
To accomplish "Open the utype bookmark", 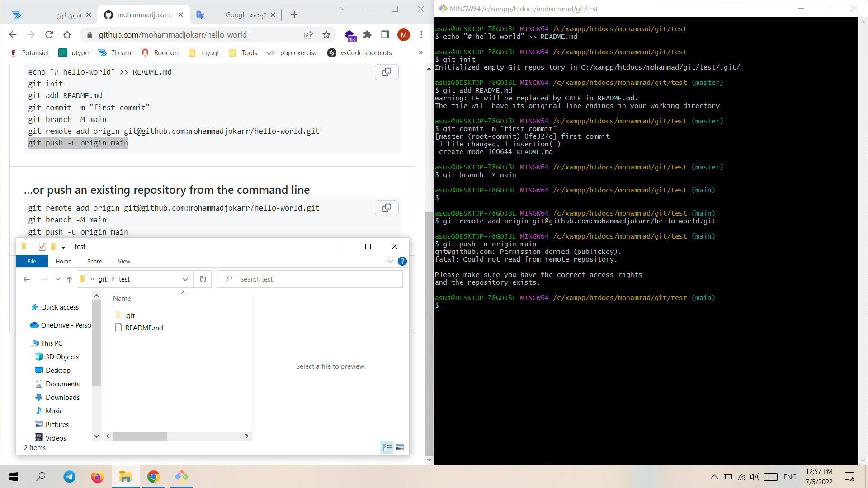I will click(74, 53).
